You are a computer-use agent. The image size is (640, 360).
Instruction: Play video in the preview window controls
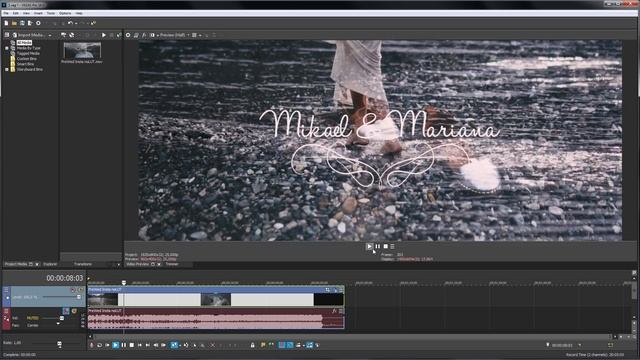(x=369, y=246)
